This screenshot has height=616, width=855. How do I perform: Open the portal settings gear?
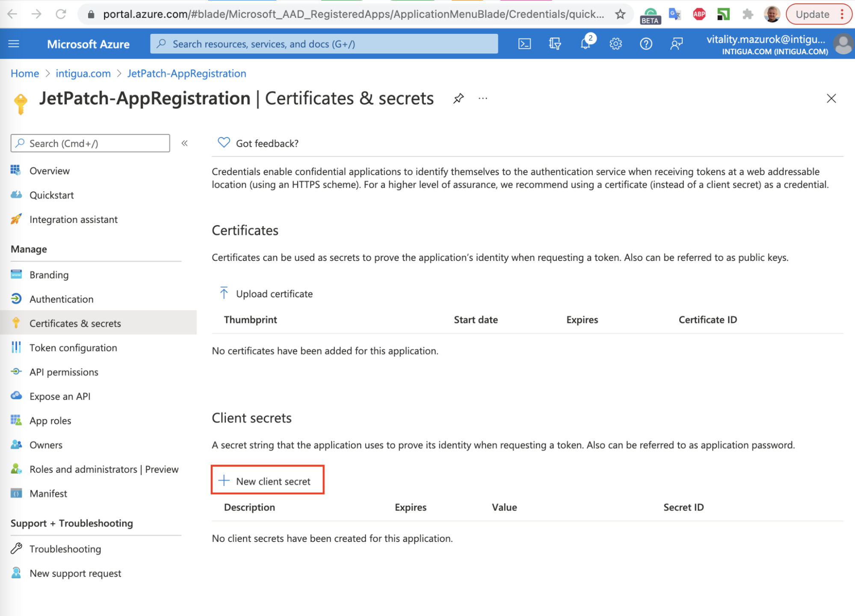click(x=615, y=44)
